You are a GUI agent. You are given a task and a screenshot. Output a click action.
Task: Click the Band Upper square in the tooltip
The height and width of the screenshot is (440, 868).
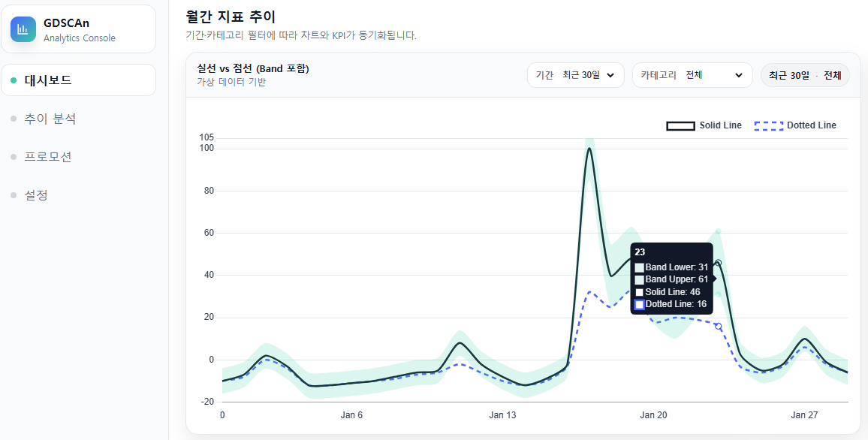click(639, 279)
